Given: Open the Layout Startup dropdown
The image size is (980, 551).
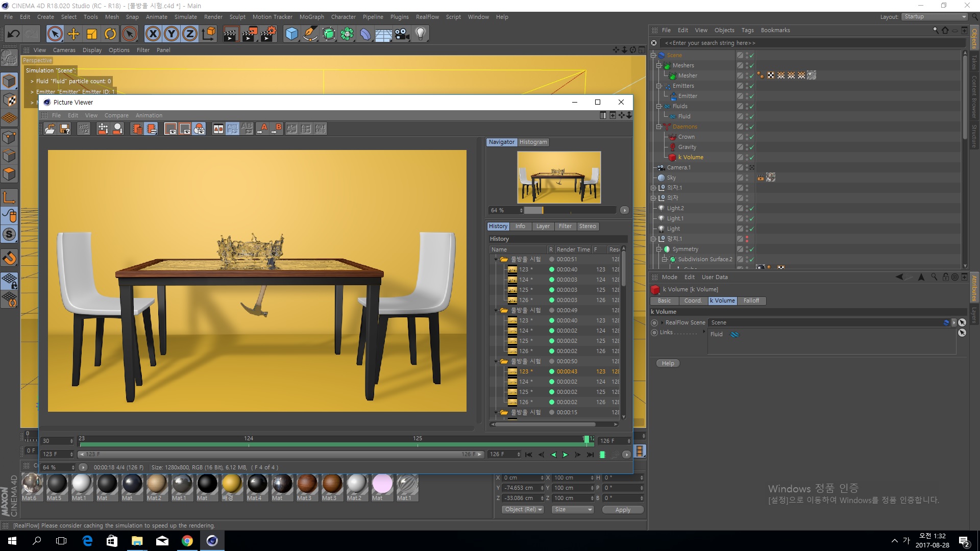Looking at the screenshot, I should click(x=935, y=17).
